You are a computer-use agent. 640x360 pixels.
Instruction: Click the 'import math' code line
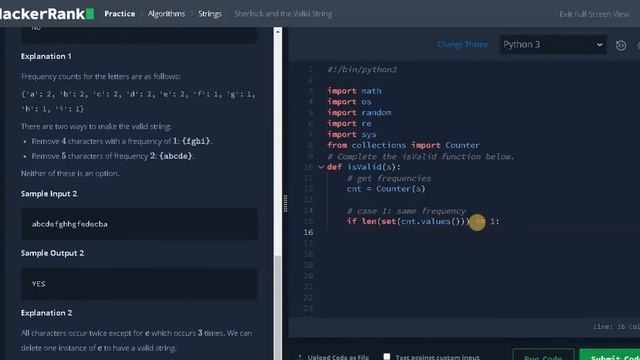354,91
